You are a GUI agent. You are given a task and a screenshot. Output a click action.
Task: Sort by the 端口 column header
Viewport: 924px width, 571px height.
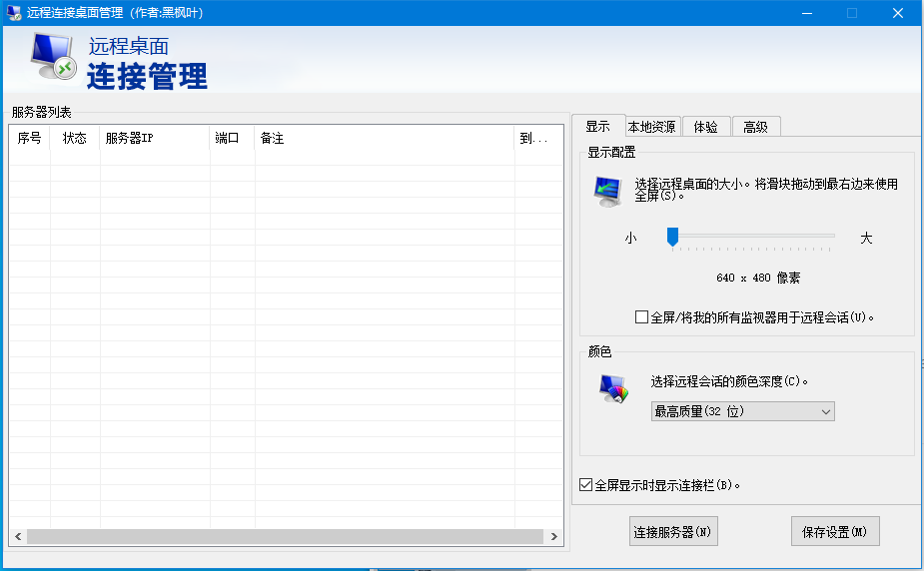click(x=232, y=138)
